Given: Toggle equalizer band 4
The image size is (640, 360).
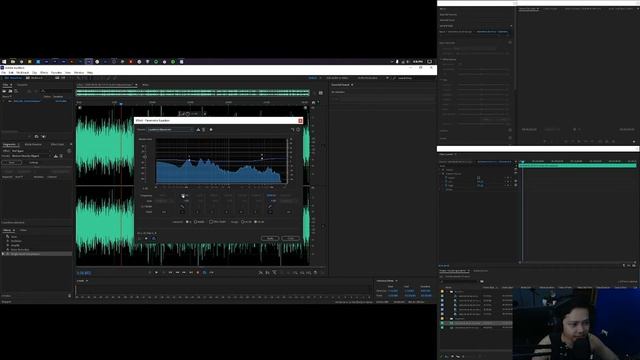Looking at the screenshot, I should tap(241, 212).
